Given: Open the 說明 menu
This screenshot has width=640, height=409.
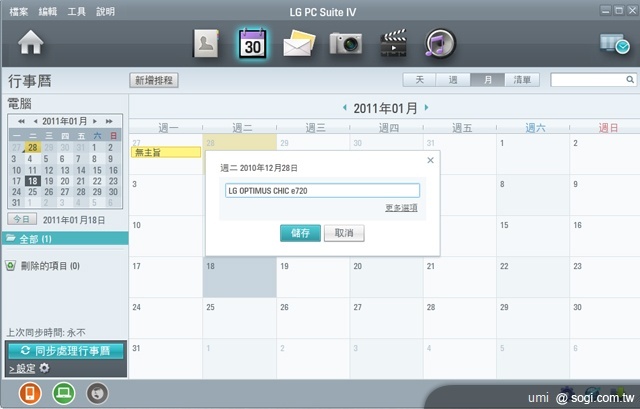Looking at the screenshot, I should coord(105,12).
